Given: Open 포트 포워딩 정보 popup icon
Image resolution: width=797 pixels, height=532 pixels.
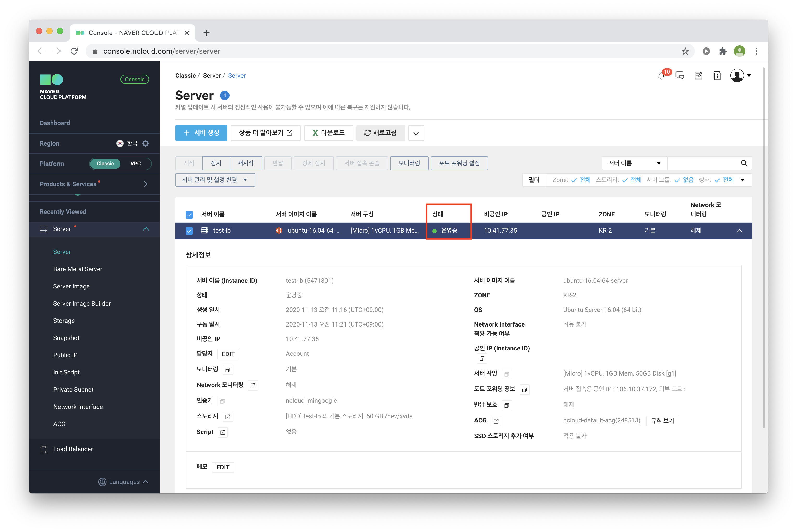Looking at the screenshot, I should 524,390.
